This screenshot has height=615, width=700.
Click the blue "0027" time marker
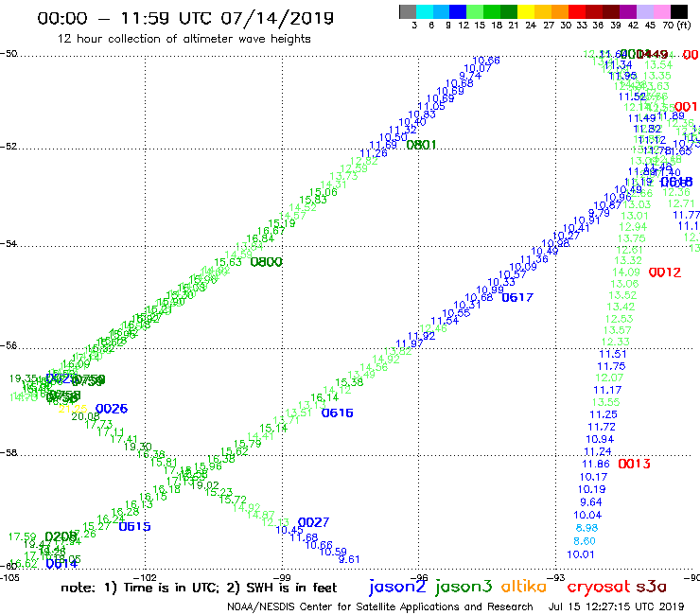(313, 522)
